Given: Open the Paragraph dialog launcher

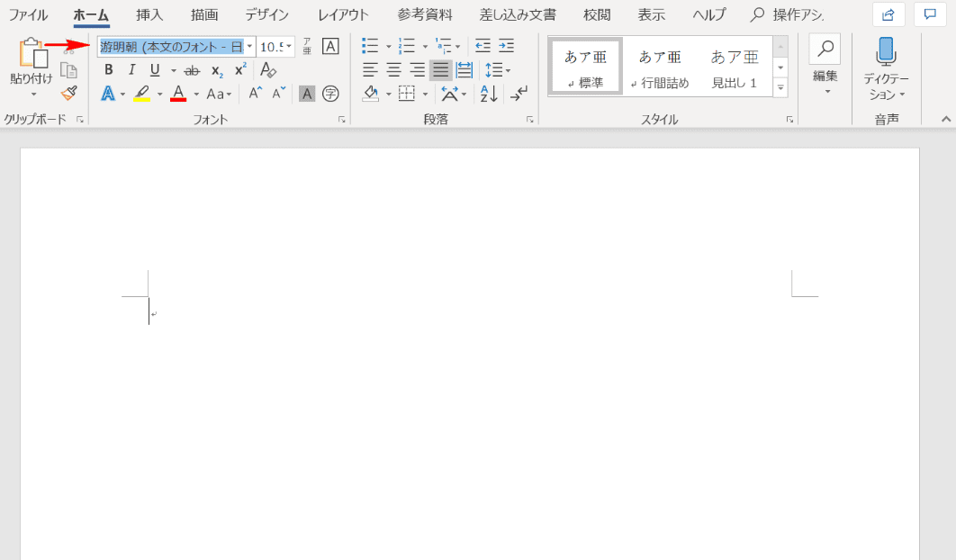Looking at the screenshot, I should [x=530, y=120].
